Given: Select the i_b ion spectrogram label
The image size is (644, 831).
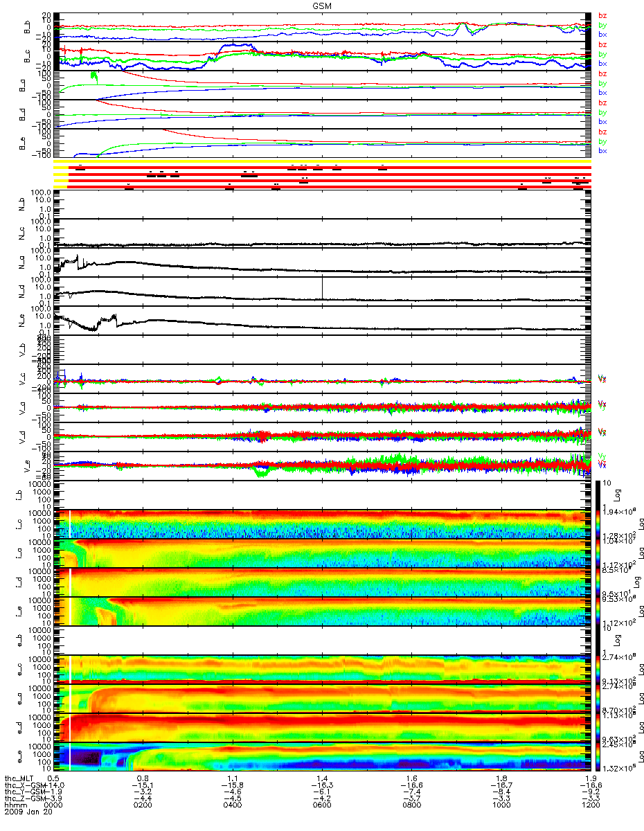Looking at the screenshot, I should 19,495.
